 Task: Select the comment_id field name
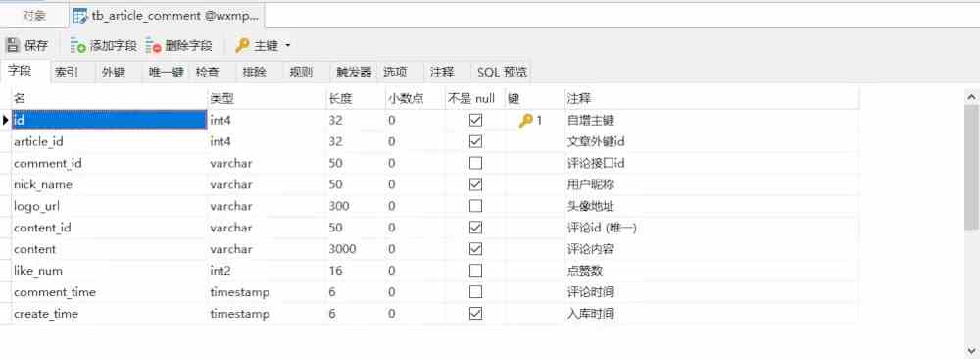pyautogui.click(x=48, y=163)
